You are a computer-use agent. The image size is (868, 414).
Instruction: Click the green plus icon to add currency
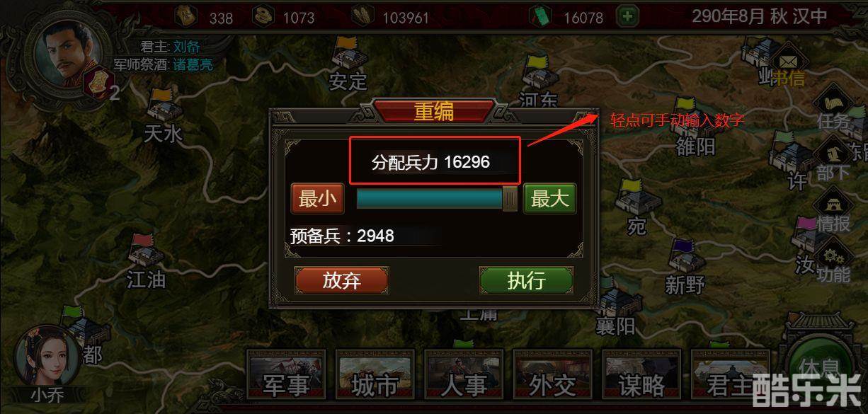(627, 16)
